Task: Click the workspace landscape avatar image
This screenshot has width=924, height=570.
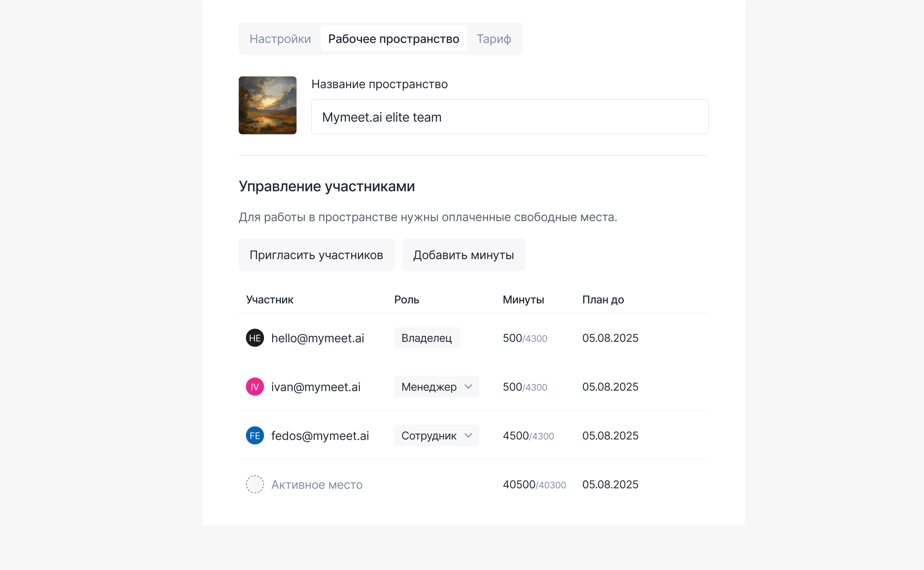Action: (267, 105)
